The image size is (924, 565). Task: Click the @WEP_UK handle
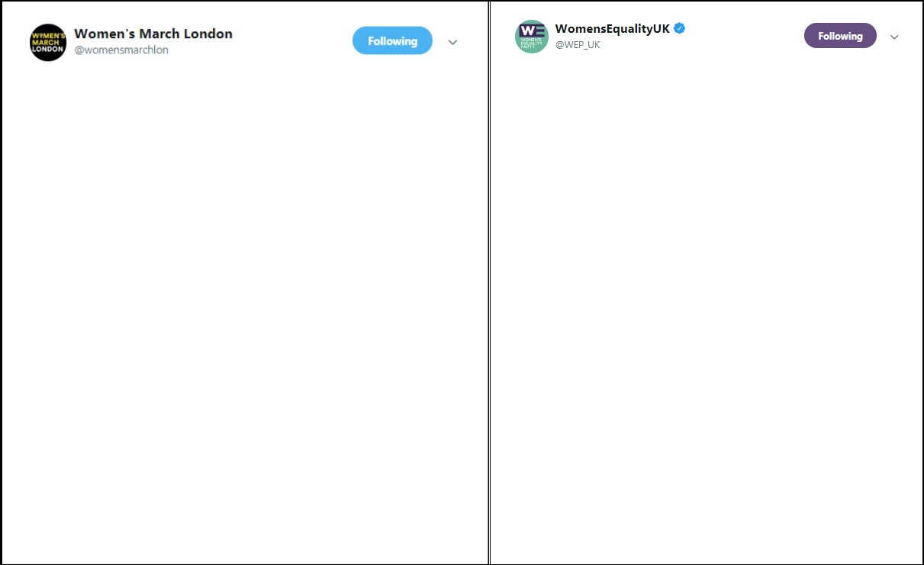[578, 45]
